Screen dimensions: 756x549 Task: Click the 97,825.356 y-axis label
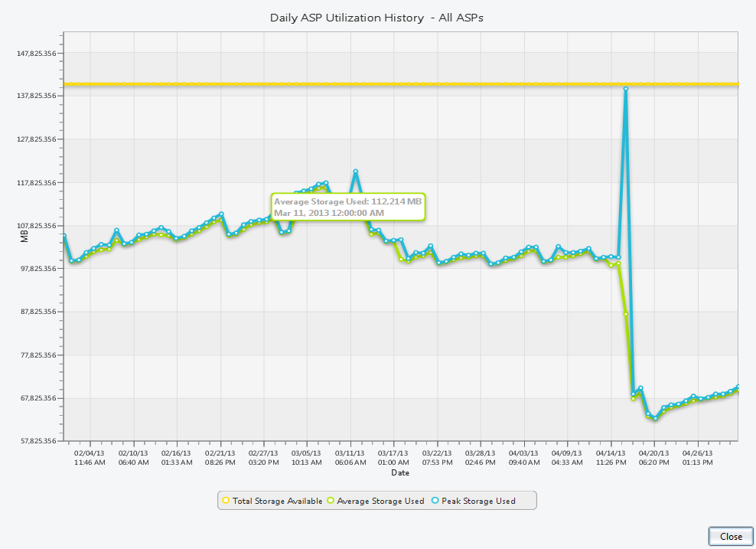point(37,268)
